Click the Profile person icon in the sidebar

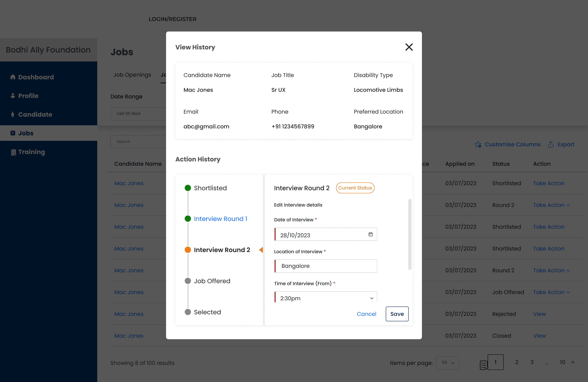click(13, 96)
